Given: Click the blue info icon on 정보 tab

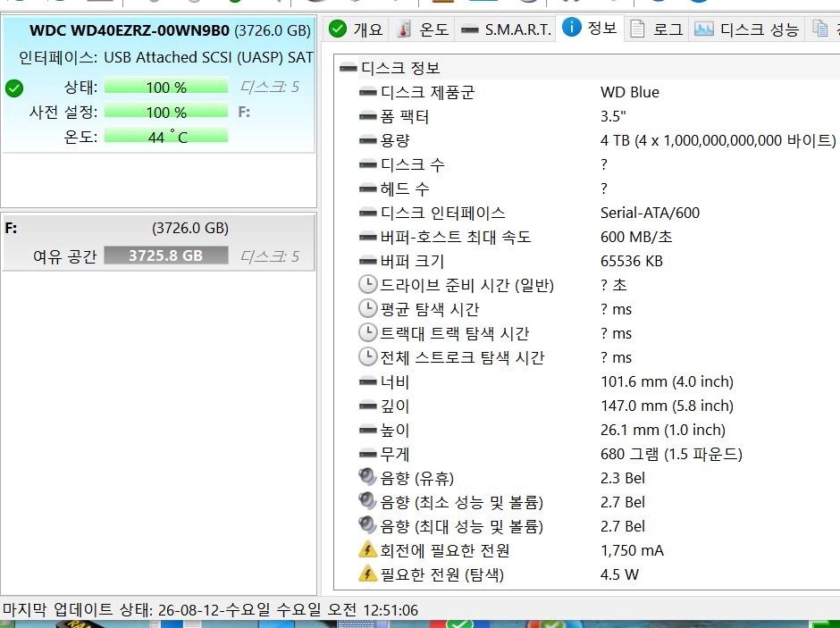Looking at the screenshot, I should click(572, 26).
